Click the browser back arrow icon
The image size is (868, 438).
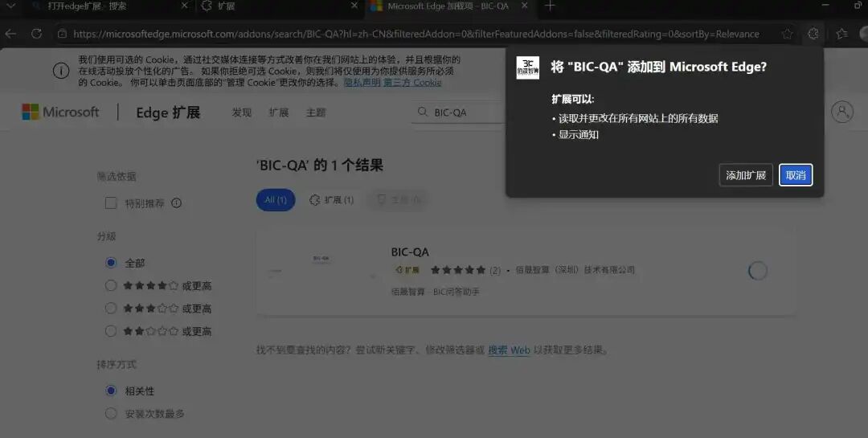[10, 34]
